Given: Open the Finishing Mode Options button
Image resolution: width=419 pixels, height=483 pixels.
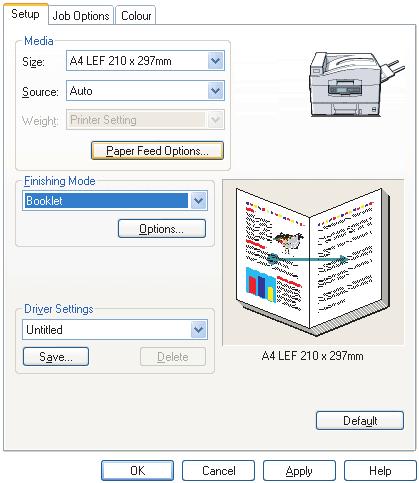Looking at the screenshot, I should (x=162, y=229).
